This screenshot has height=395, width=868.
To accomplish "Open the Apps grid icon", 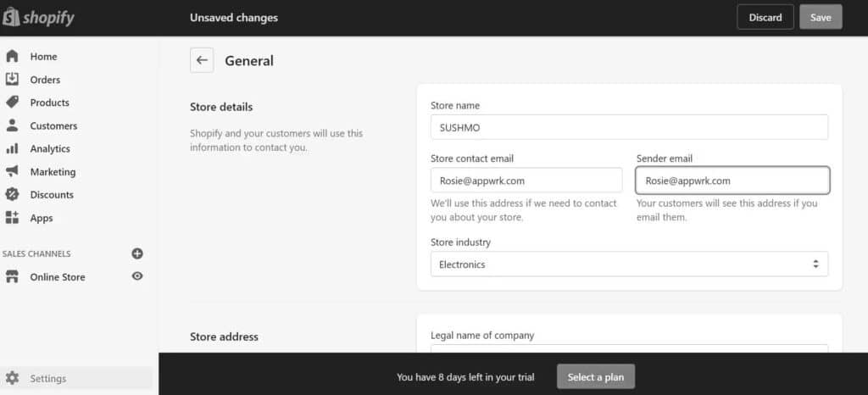I will point(12,217).
